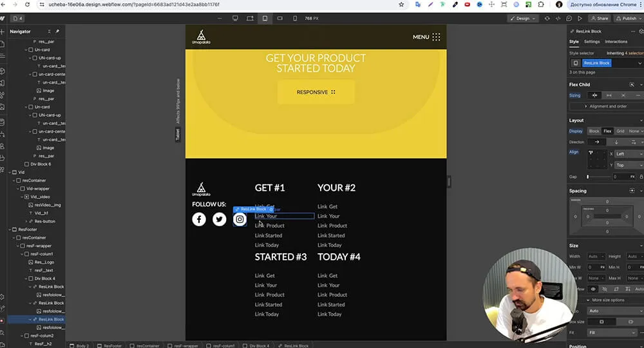Viewport: 644px width, 348px height.
Task: Open the Y align Top dropdown
Action: [629, 165]
